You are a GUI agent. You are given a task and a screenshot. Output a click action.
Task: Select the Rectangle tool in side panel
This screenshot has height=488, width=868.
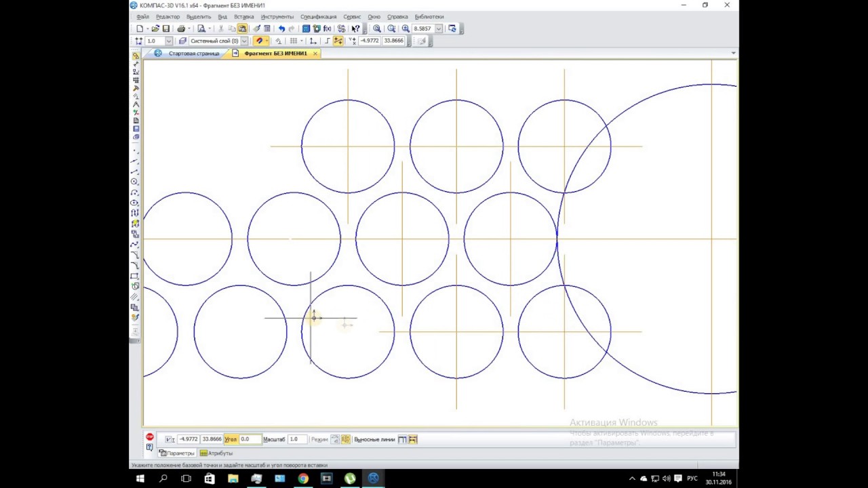135,276
